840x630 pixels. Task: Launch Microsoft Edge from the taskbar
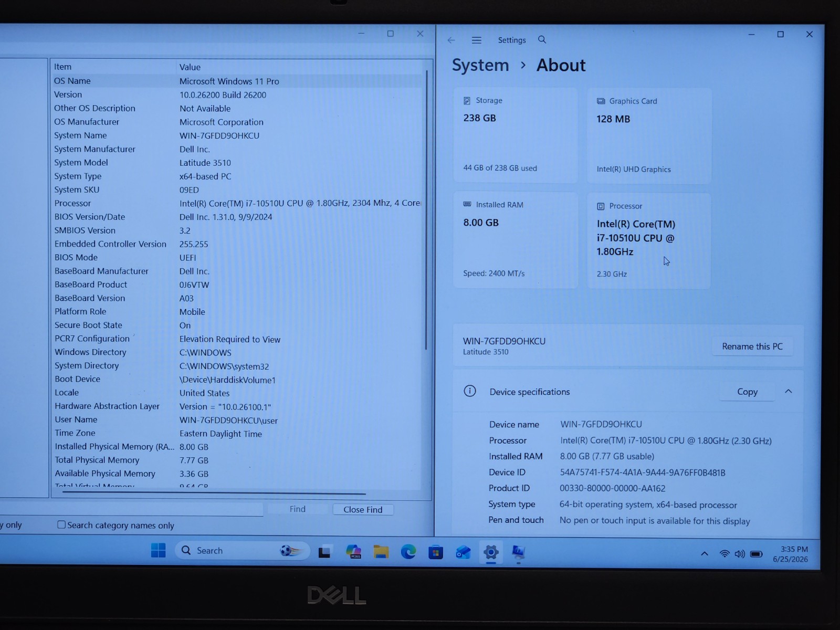pyautogui.click(x=408, y=552)
